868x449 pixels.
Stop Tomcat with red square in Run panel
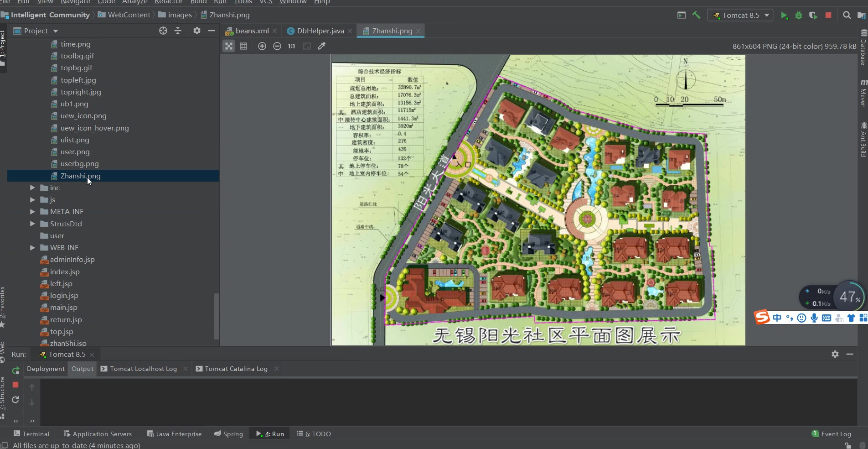coord(15,385)
